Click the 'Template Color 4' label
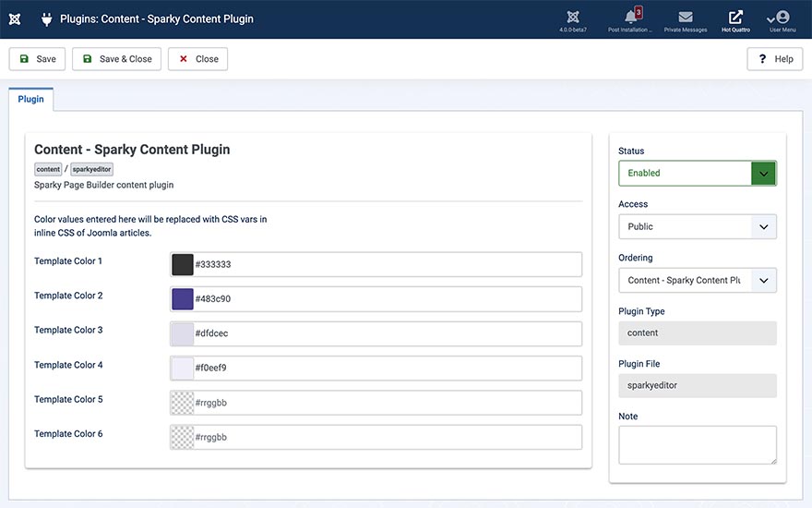Viewport: 812px width, 508px height. (68, 365)
